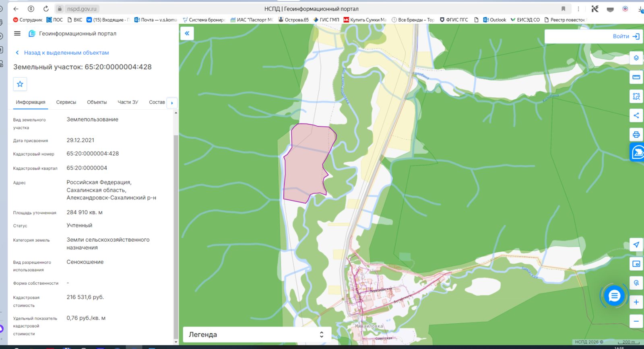Open the Сервисы tab

tap(66, 103)
